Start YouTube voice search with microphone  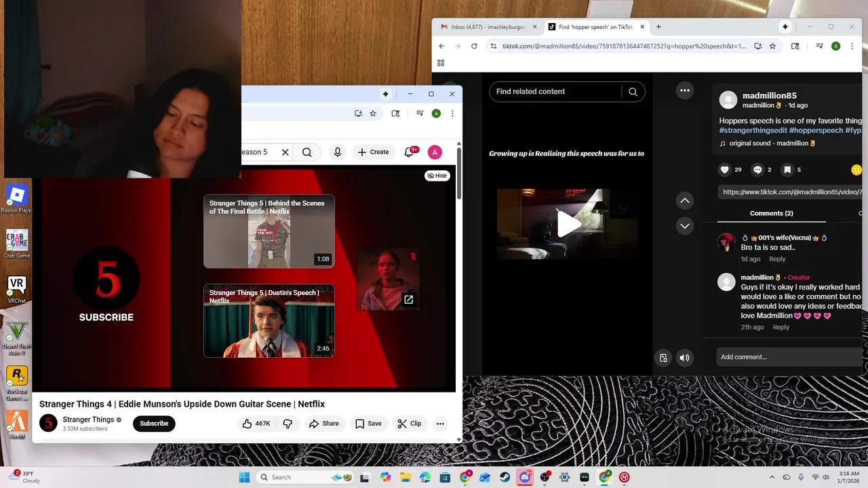tap(338, 152)
